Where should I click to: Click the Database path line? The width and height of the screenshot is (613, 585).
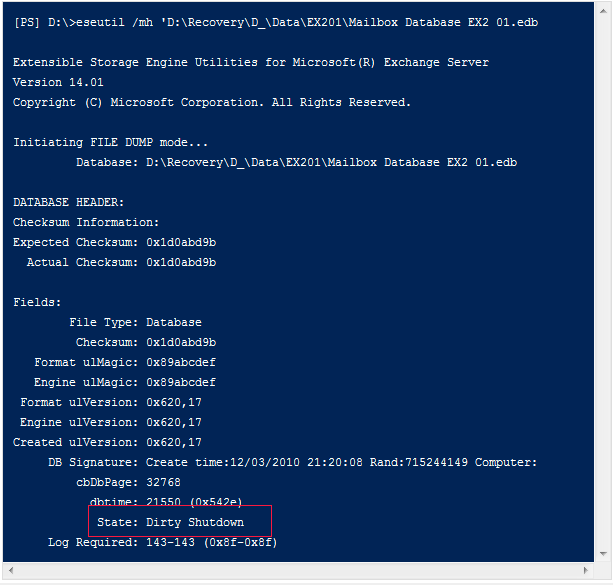coord(296,162)
